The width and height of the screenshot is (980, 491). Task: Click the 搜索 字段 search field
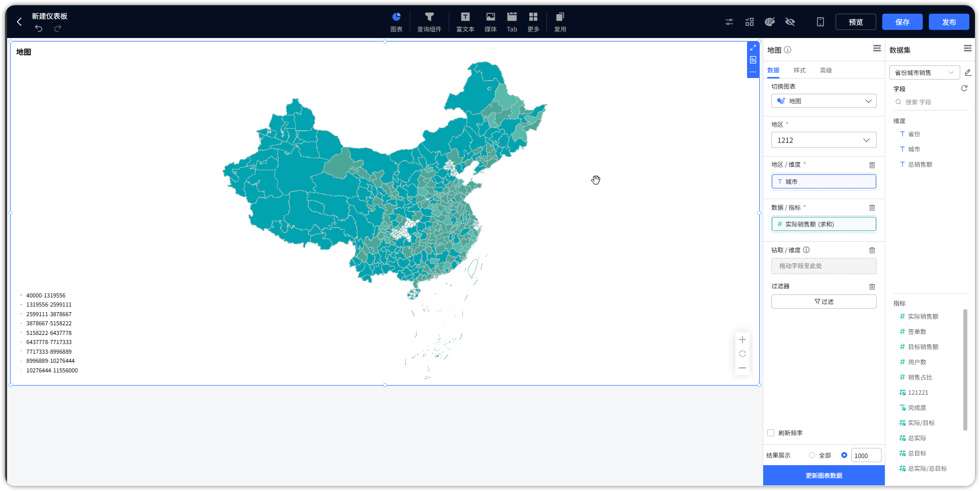(931, 102)
